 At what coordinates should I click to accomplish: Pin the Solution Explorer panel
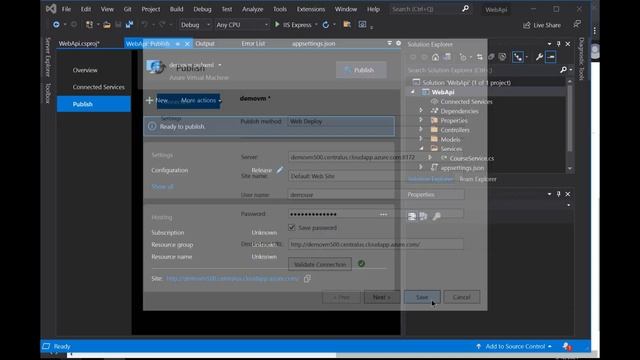(x=558, y=44)
